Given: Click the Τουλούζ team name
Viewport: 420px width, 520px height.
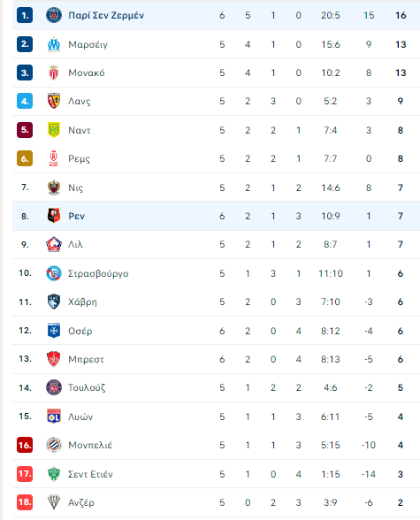Looking at the screenshot, I should [87, 387].
